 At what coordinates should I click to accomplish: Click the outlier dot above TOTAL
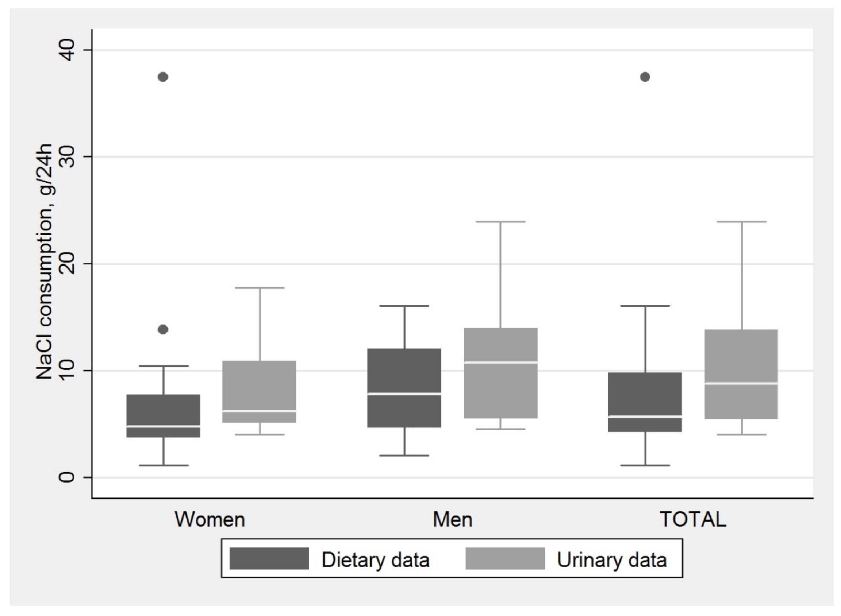(645, 77)
